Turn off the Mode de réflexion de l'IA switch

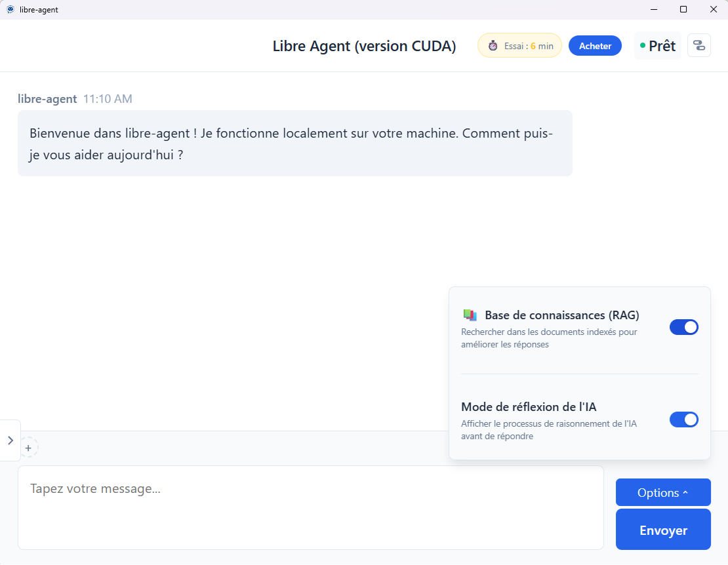coord(683,419)
